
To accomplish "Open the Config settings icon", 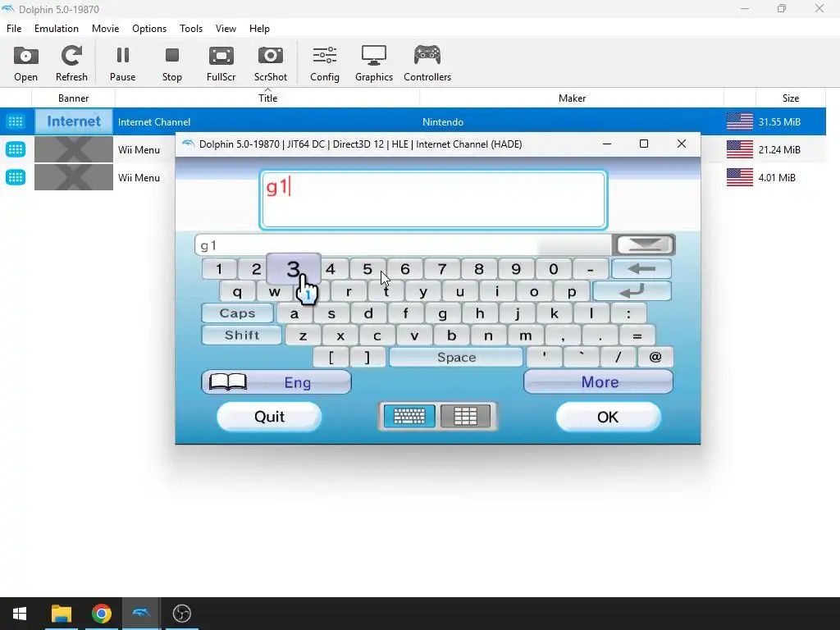I will (x=325, y=64).
